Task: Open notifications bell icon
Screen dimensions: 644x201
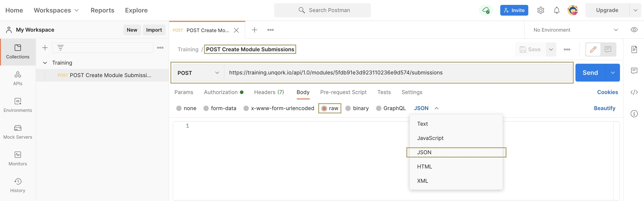Action: (557, 10)
